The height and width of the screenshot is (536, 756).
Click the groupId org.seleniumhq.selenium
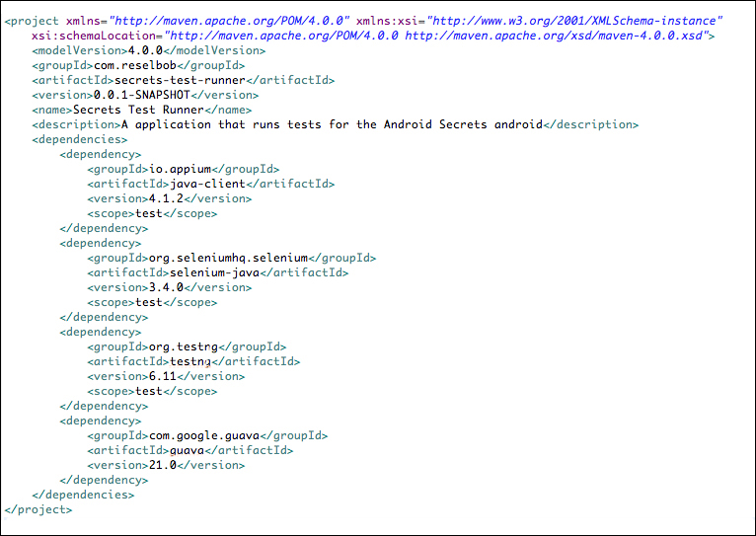coord(228,258)
